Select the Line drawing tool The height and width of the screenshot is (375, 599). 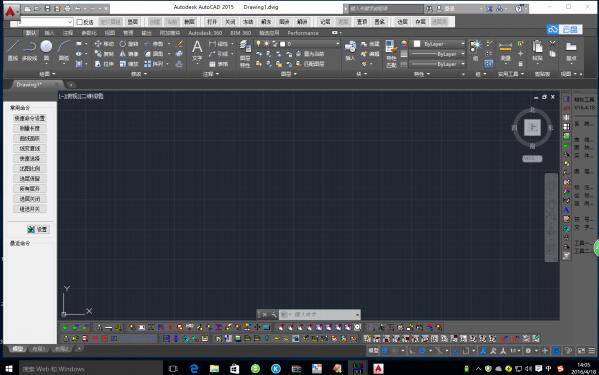13,50
